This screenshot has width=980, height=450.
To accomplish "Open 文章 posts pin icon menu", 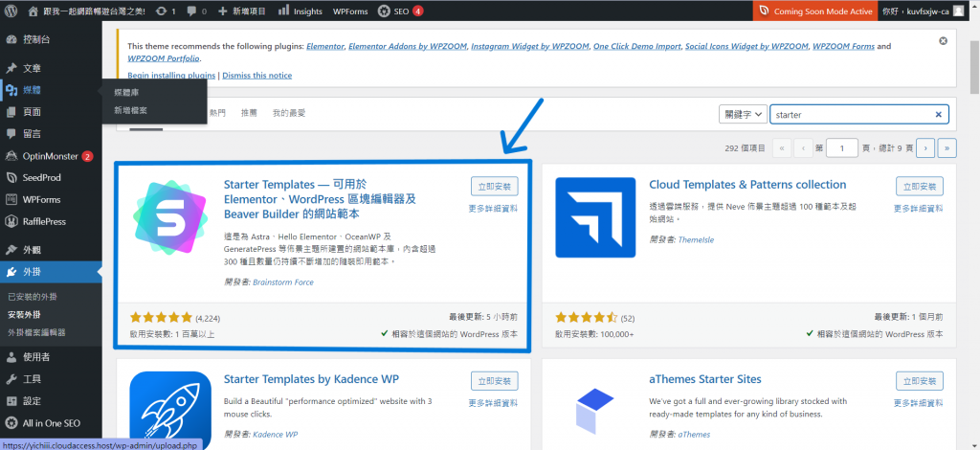I will tap(11, 67).
